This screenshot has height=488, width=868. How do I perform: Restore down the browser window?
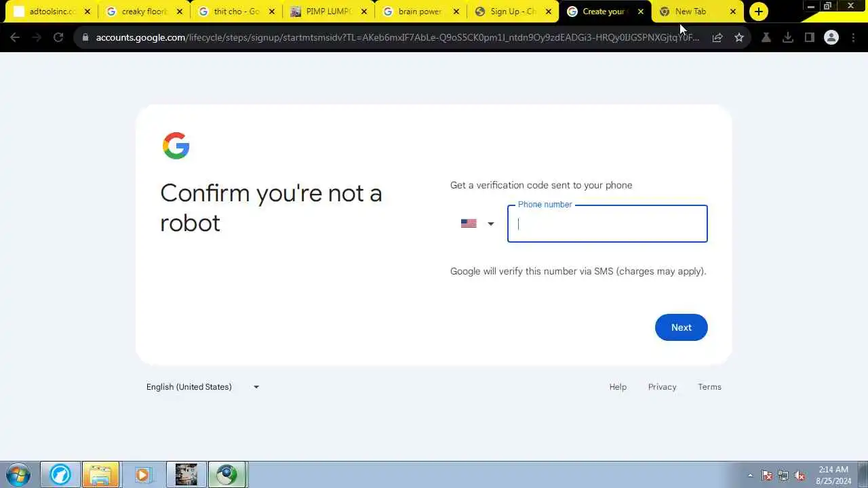click(x=828, y=6)
